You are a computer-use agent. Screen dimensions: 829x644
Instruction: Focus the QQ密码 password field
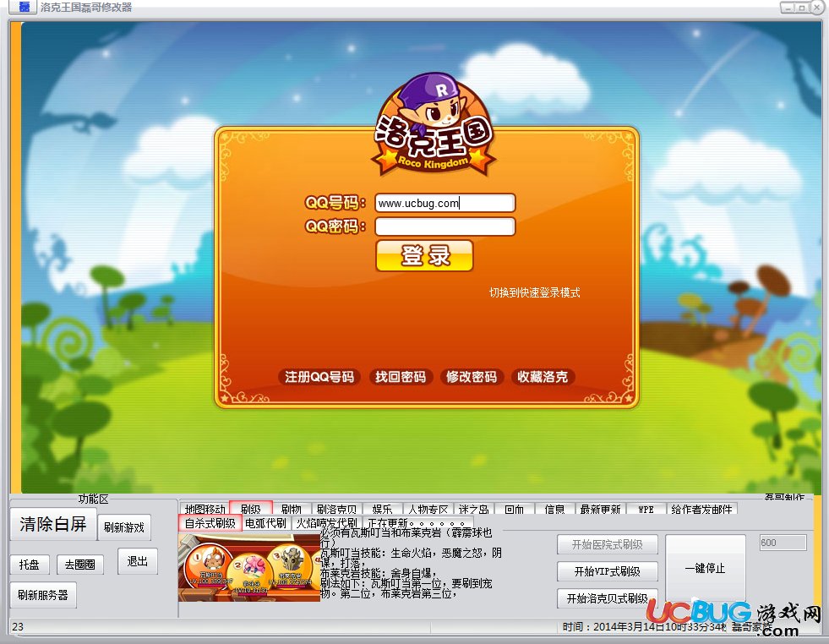(x=444, y=226)
